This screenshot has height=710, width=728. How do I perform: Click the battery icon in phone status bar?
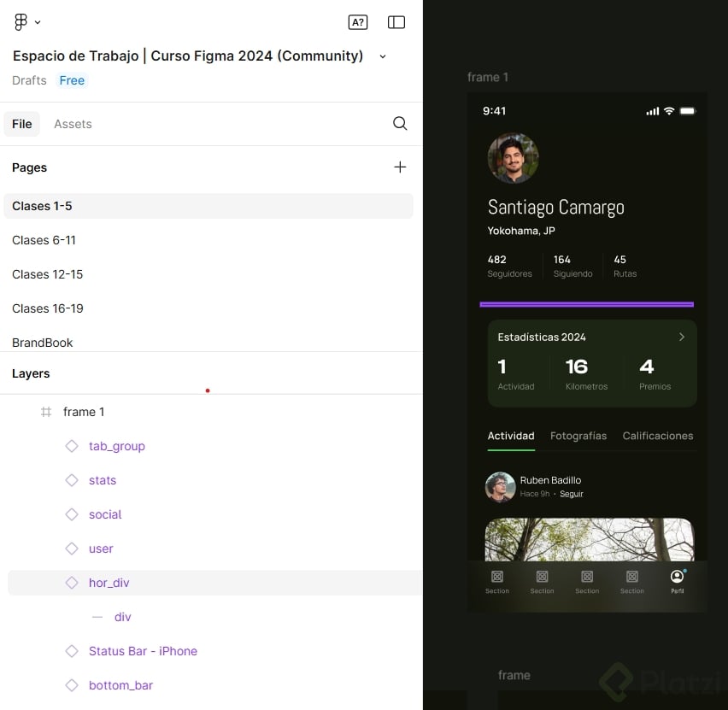pos(688,111)
